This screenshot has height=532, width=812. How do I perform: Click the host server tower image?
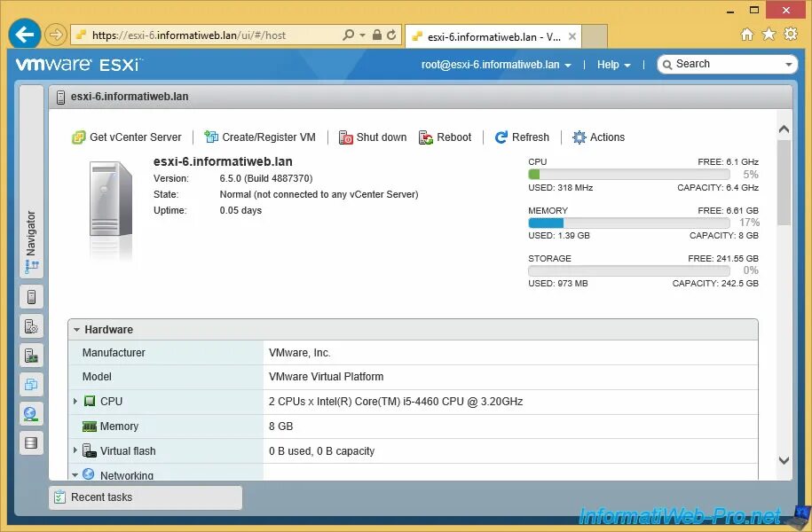pyautogui.click(x=110, y=199)
